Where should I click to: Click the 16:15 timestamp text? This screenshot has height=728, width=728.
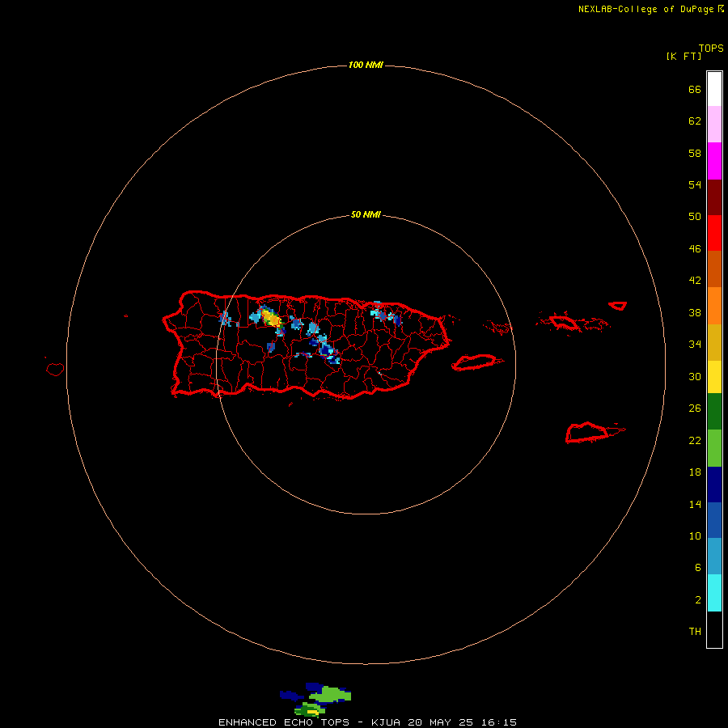498,722
